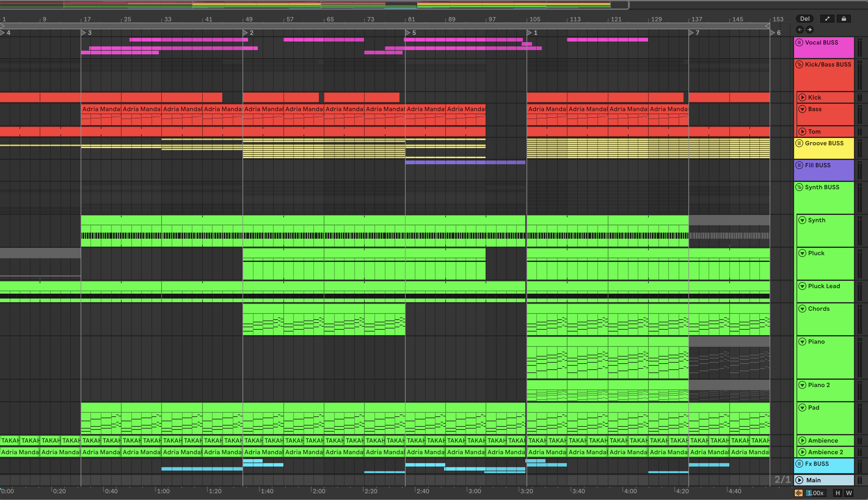
Task: Unfold the Fx BUSS group
Action: pos(799,464)
